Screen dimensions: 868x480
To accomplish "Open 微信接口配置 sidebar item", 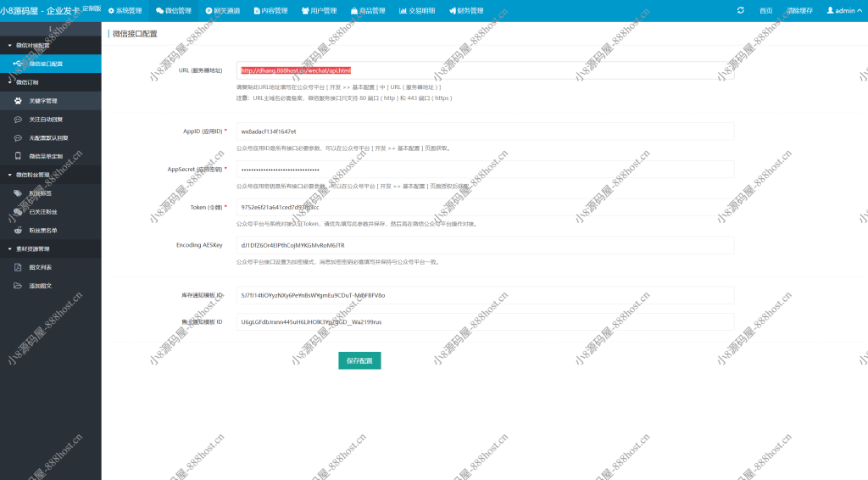I will pyautogui.click(x=50, y=64).
